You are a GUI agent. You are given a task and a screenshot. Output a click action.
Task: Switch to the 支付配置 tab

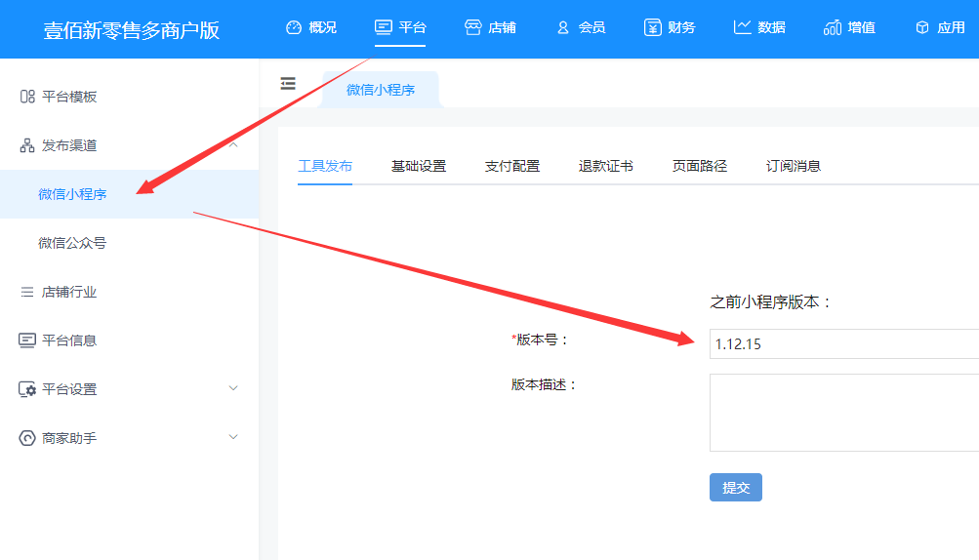(512, 166)
